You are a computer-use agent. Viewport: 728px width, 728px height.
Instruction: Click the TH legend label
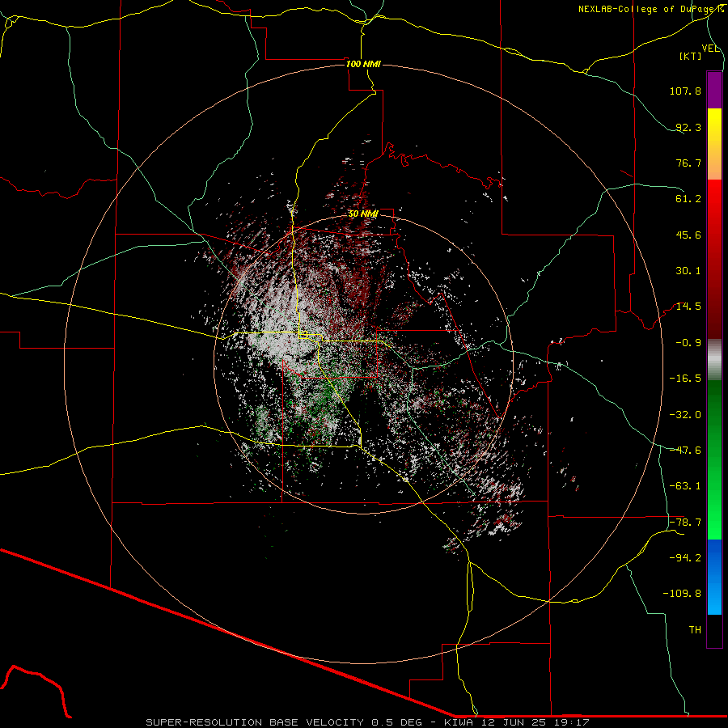(695, 630)
